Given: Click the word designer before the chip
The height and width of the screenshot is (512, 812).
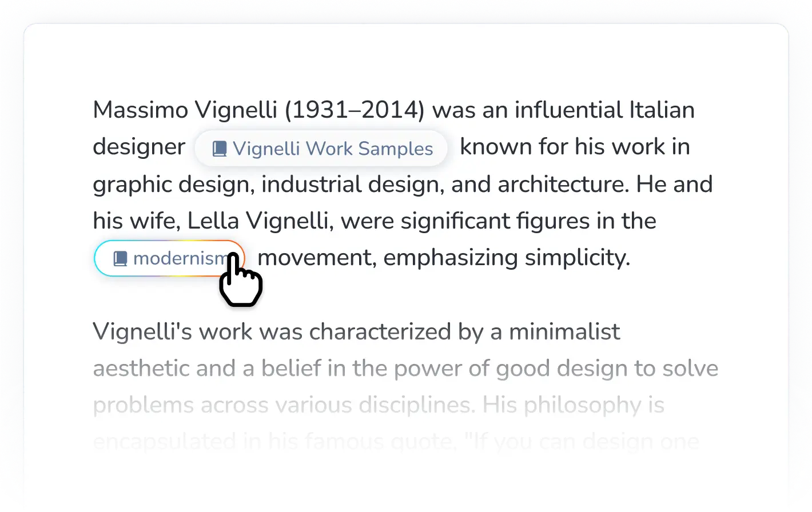Looking at the screenshot, I should pyautogui.click(x=139, y=147).
